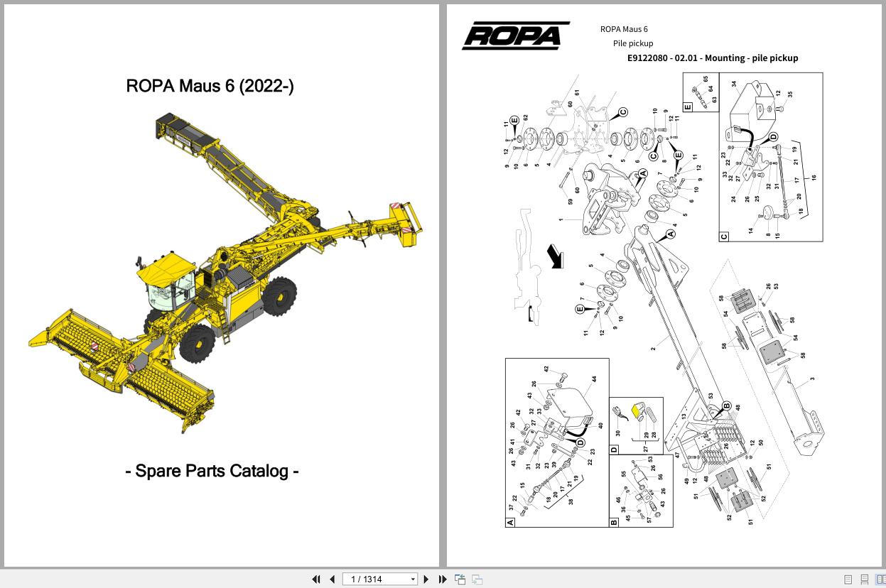The image size is (886, 588).
Task: Click the go to next view icon
Action: pos(477,579)
